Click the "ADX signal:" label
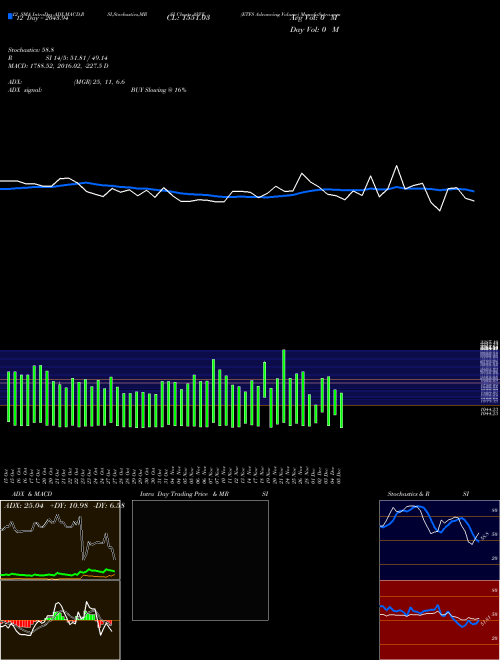The width and height of the screenshot is (500, 660). (25, 90)
